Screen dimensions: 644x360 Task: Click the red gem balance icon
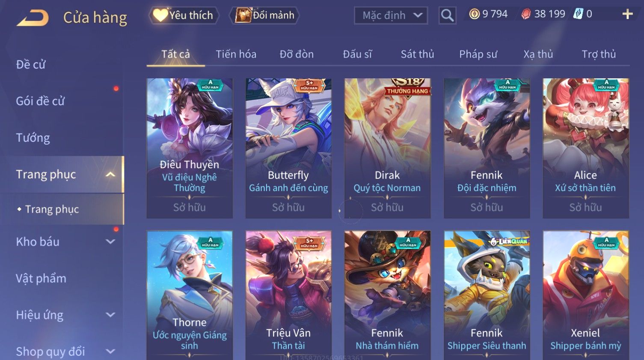pos(526,14)
